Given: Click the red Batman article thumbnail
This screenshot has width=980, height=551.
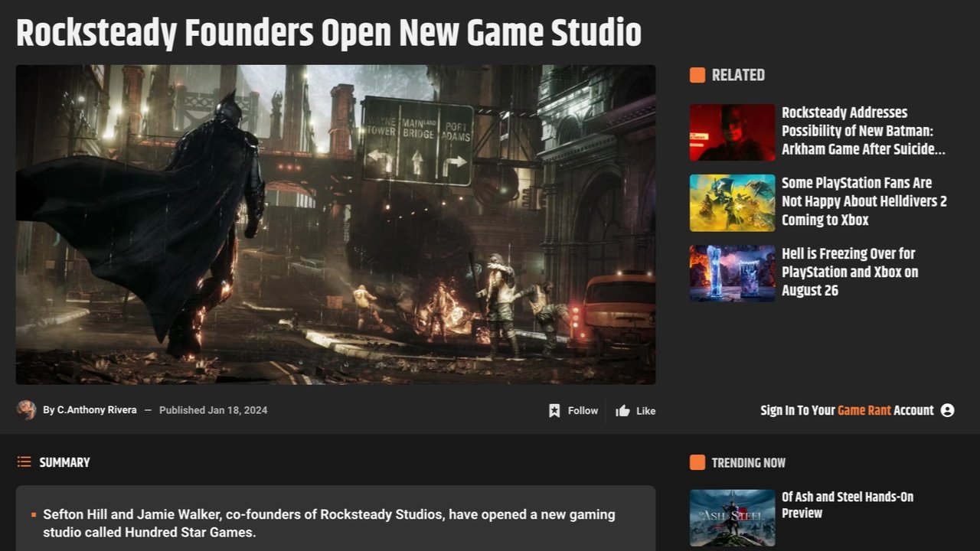Looking at the screenshot, I should [732, 132].
